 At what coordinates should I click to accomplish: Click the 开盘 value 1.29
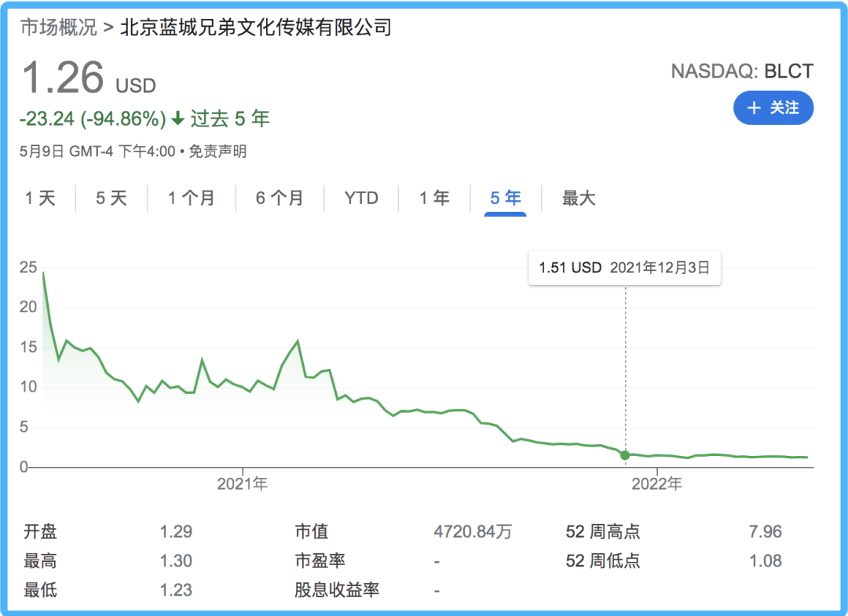(x=176, y=532)
